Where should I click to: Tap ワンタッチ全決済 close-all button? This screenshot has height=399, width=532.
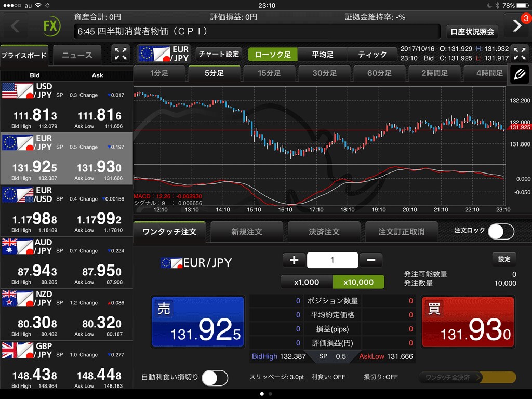point(468,377)
